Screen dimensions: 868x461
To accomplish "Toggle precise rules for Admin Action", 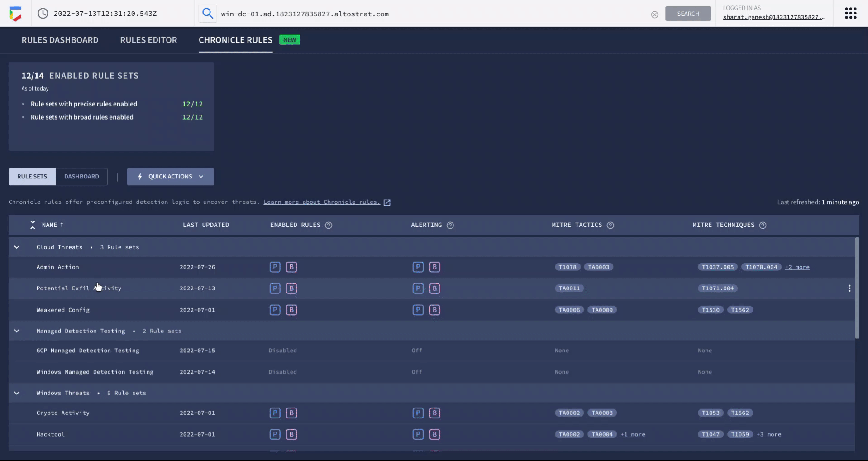I will [x=275, y=267].
